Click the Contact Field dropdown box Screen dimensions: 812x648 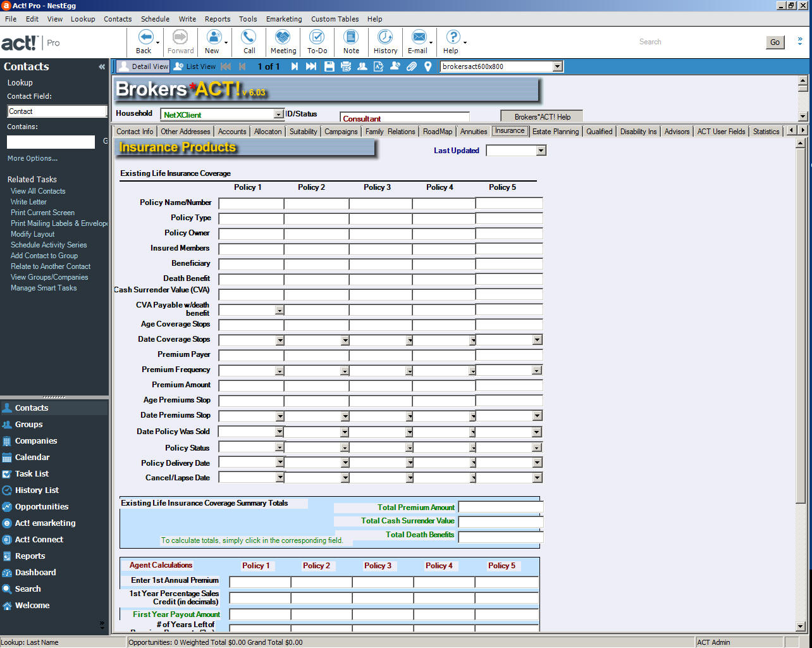(57, 111)
